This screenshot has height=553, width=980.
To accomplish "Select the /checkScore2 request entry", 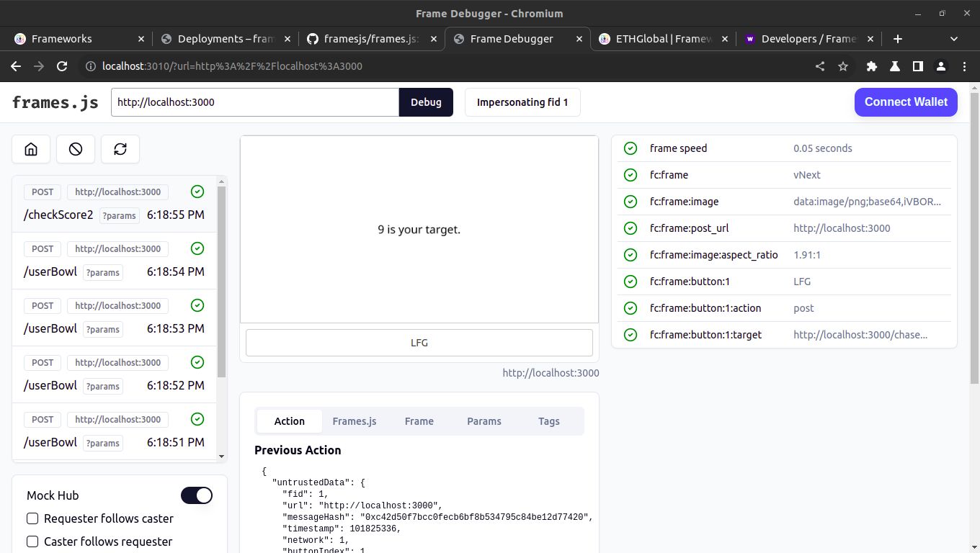I will 115,204.
